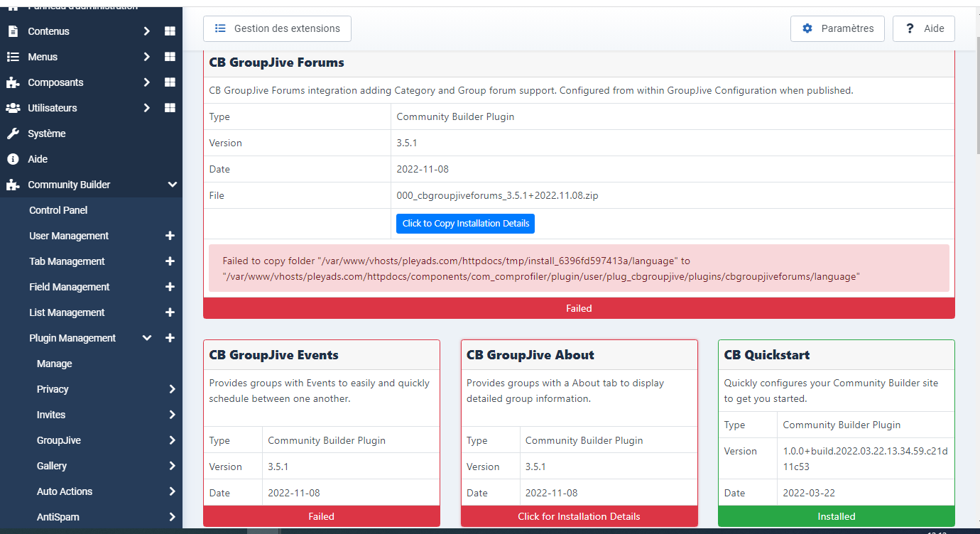Image resolution: width=980 pixels, height=534 pixels.
Task: Click the red 'Failed to copy folder' error message
Action: pyautogui.click(x=579, y=268)
